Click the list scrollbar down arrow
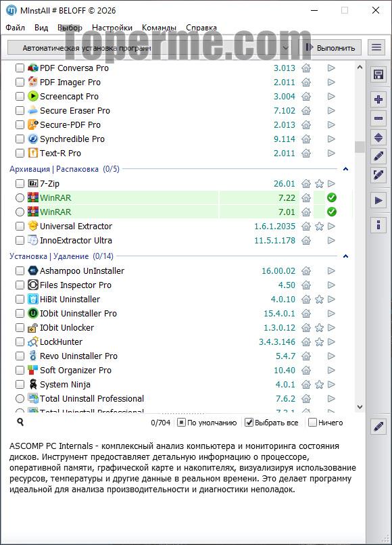The width and height of the screenshot is (392, 545). coord(360,406)
